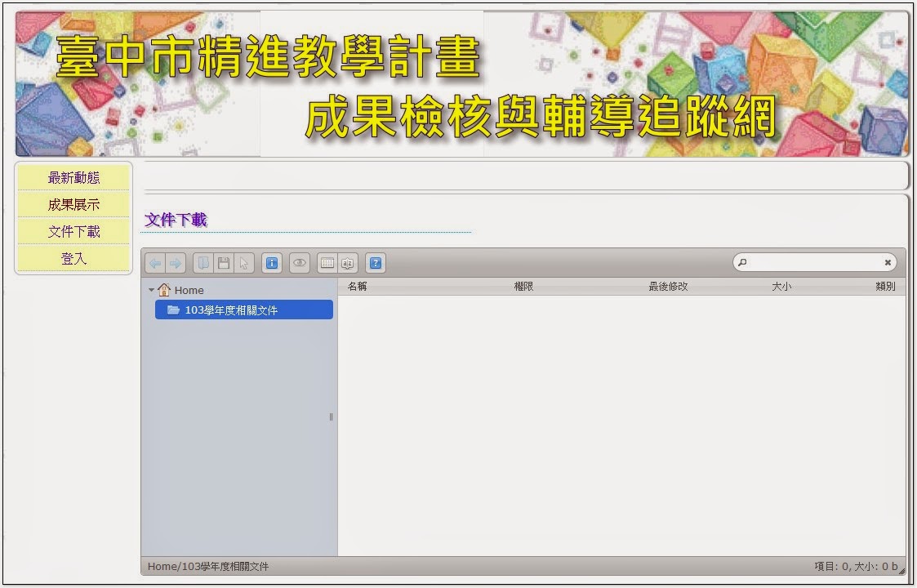Click the search input field
Viewport: 917px width, 588px height.
coord(812,261)
